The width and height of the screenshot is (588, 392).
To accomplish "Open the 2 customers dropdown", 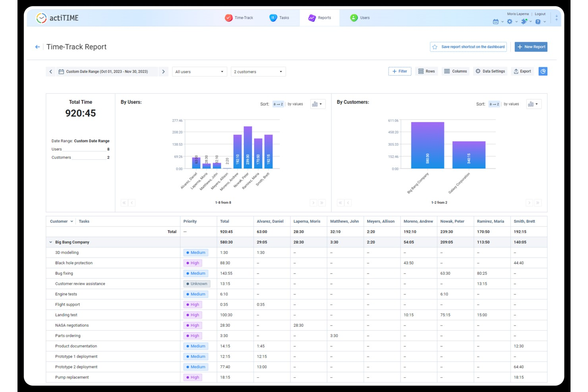I will [258, 72].
